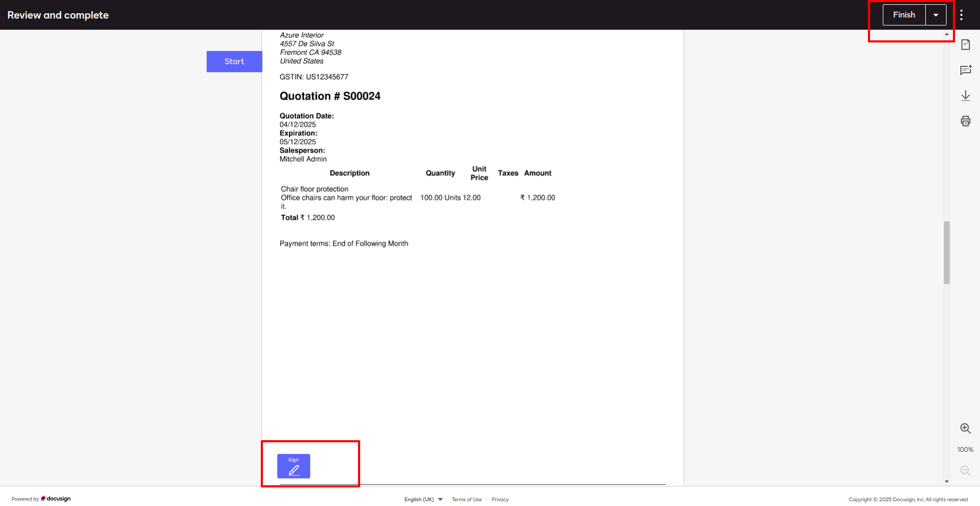Click the Chair floor protection description
This screenshot has width=980, height=506.
[x=314, y=189]
